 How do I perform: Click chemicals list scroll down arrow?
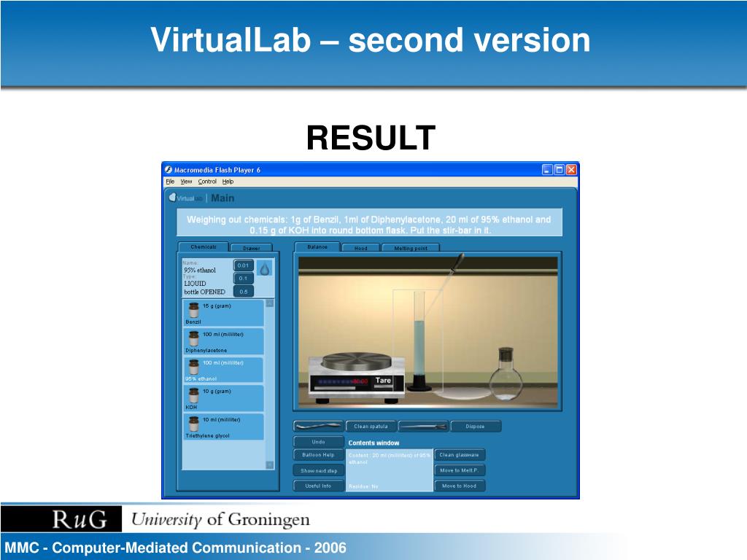pyautogui.click(x=270, y=464)
